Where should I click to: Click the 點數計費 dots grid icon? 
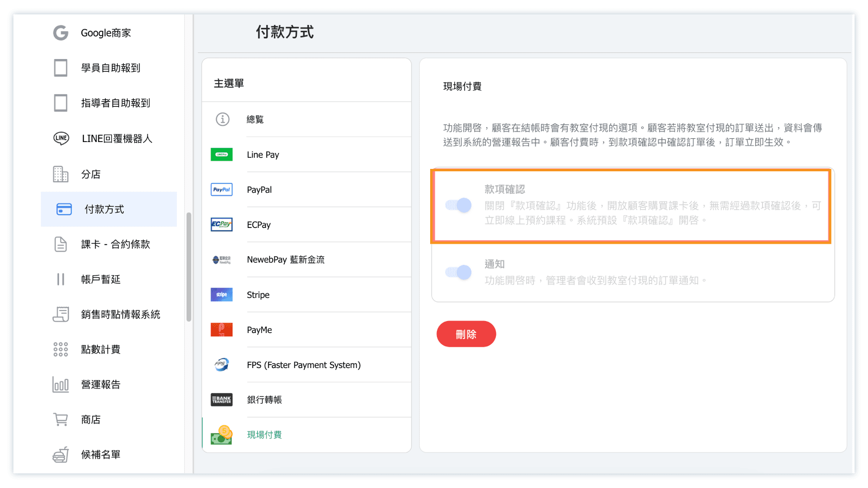point(61,349)
